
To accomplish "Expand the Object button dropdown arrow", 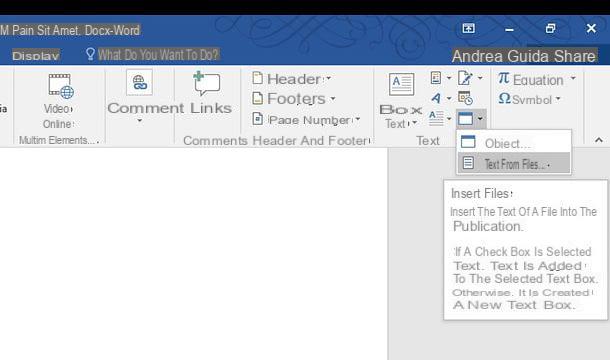I will [x=480, y=118].
